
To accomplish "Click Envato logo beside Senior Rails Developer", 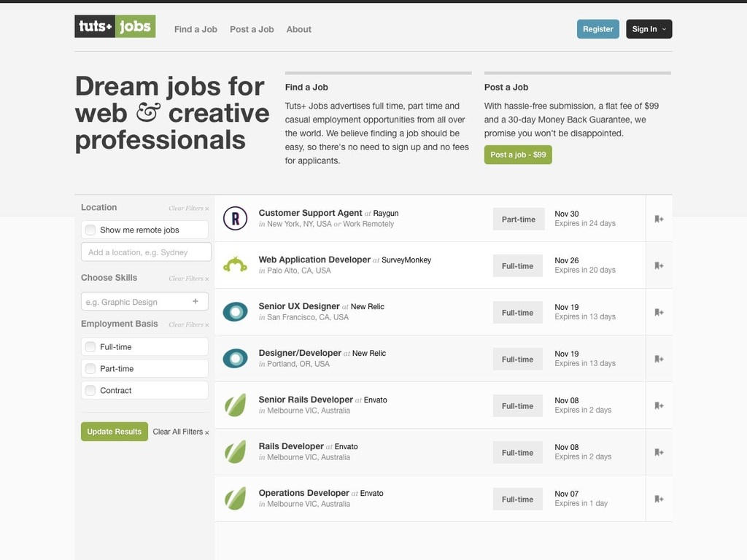I will coord(236,405).
